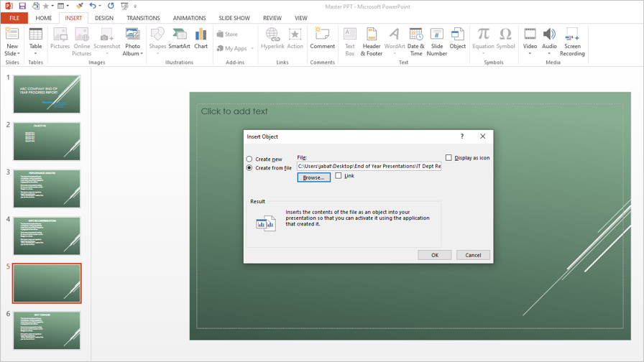Viewport: 644px width, 362px height.
Task: Open the TRANSITIONS ribbon tab
Action: pyautogui.click(x=143, y=18)
